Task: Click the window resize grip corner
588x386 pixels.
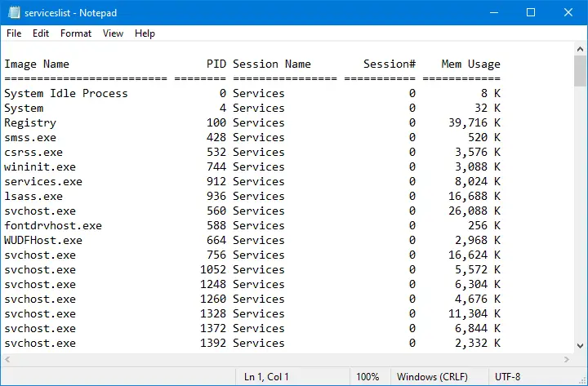Action: 581,380
